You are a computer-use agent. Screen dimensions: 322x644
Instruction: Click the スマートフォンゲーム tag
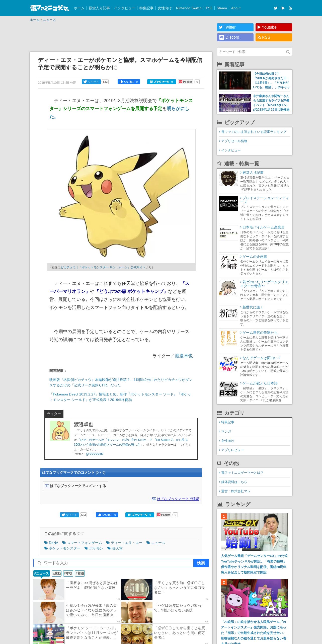82,543
